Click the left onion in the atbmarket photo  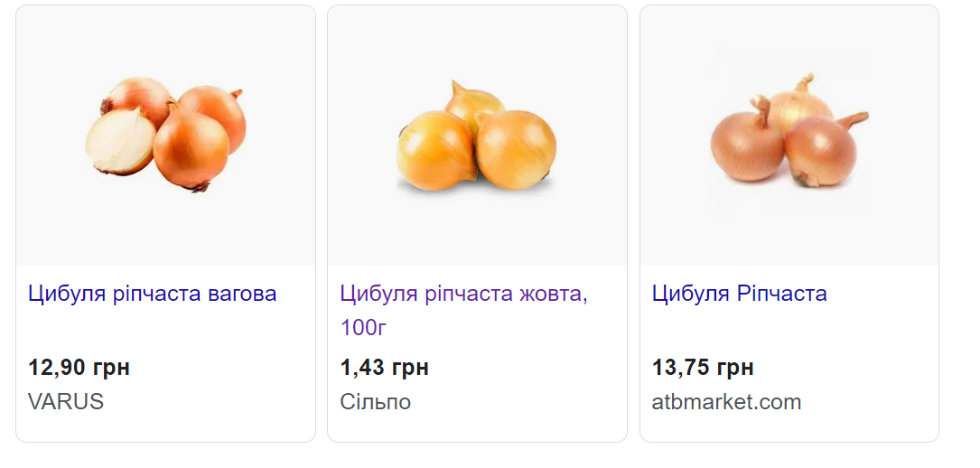(746, 145)
